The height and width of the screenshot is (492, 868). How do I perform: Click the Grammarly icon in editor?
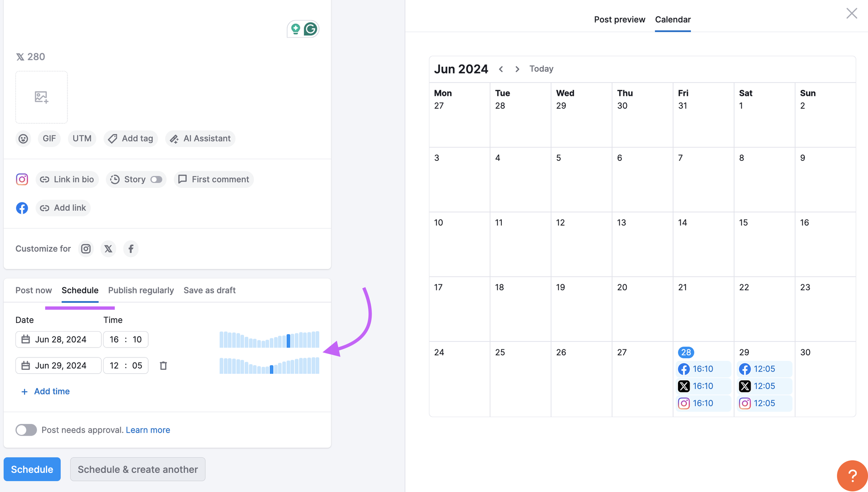pos(311,29)
